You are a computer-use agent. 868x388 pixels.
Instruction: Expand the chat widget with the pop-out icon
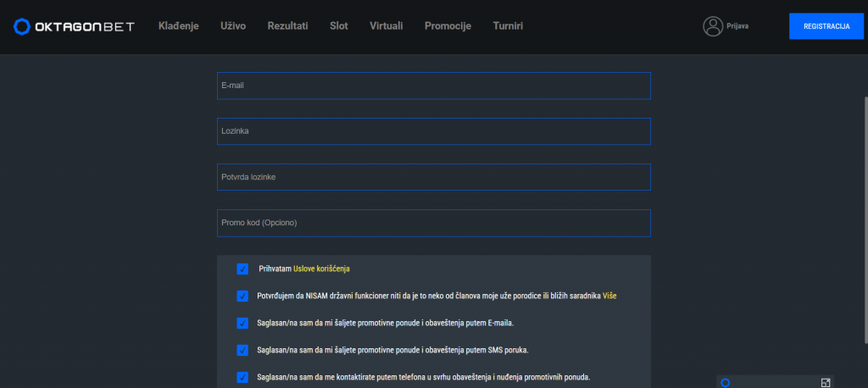pyautogui.click(x=826, y=382)
